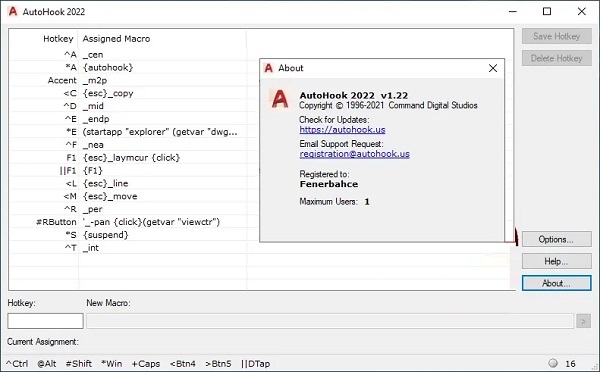This screenshot has height=372, width=600.
Task: Open the Help window
Action: (x=556, y=261)
